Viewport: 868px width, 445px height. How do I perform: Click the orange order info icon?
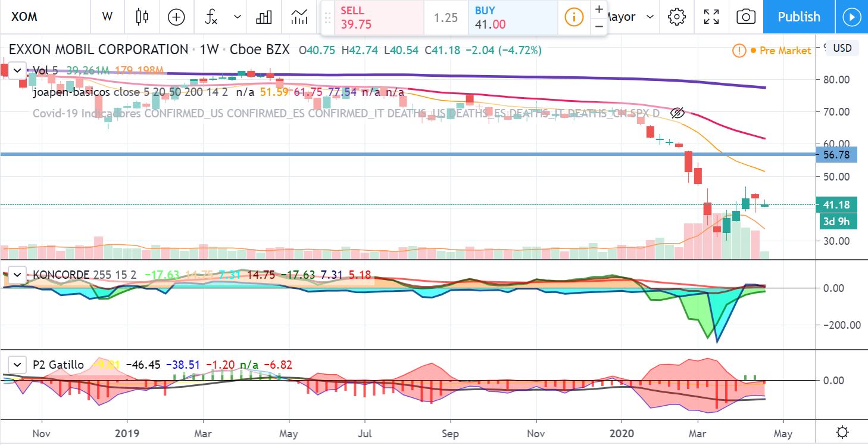[x=573, y=17]
